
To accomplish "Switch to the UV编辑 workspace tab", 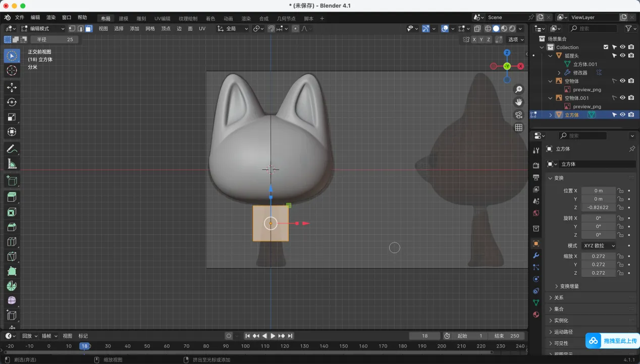I will pos(162,19).
